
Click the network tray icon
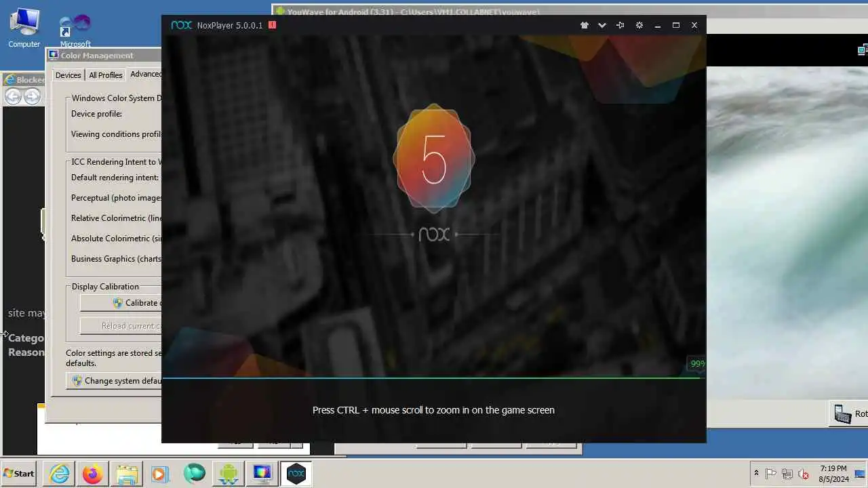pos(787,474)
